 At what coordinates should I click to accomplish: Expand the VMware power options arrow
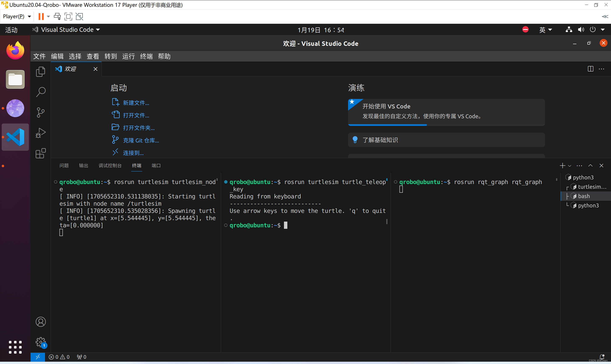[x=48, y=16]
